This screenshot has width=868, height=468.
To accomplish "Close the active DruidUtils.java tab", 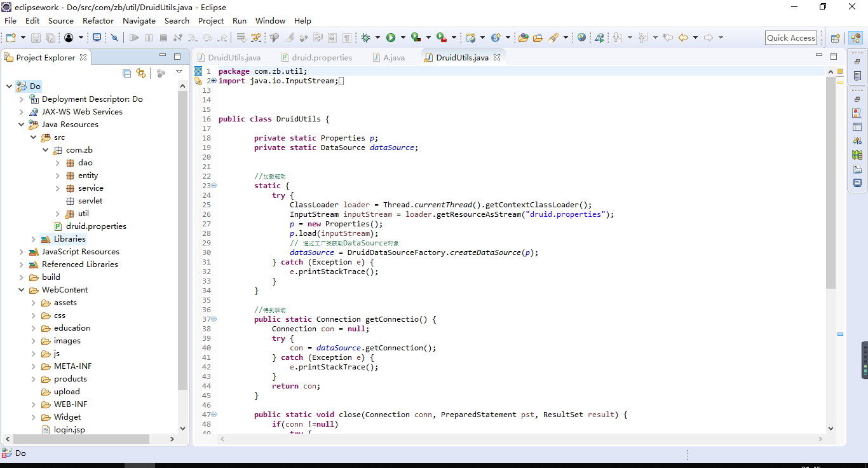I will point(497,57).
